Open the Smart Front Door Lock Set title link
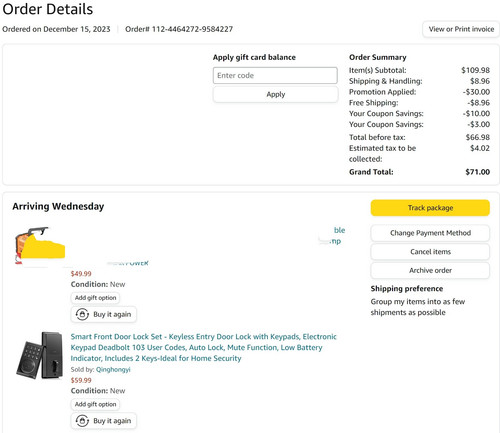The image size is (500, 433). point(203,347)
